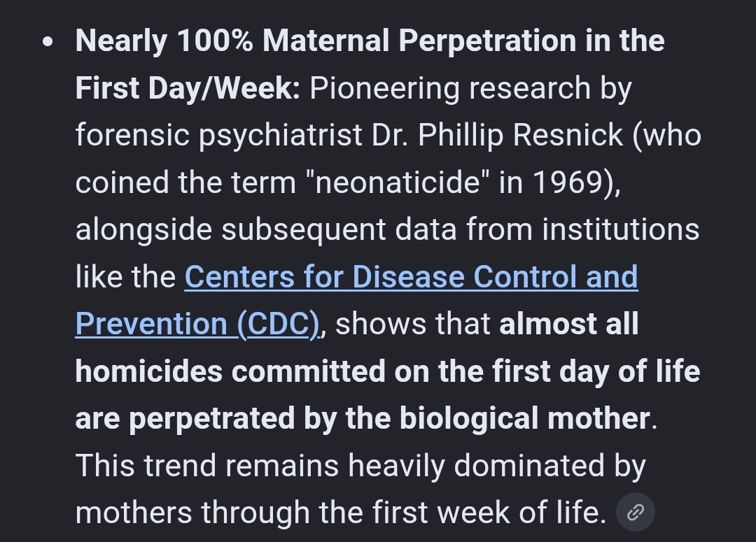Click the phrase "heavily dominated by"
The width and height of the screenshot is (756, 542).
pyautogui.click(x=497, y=466)
